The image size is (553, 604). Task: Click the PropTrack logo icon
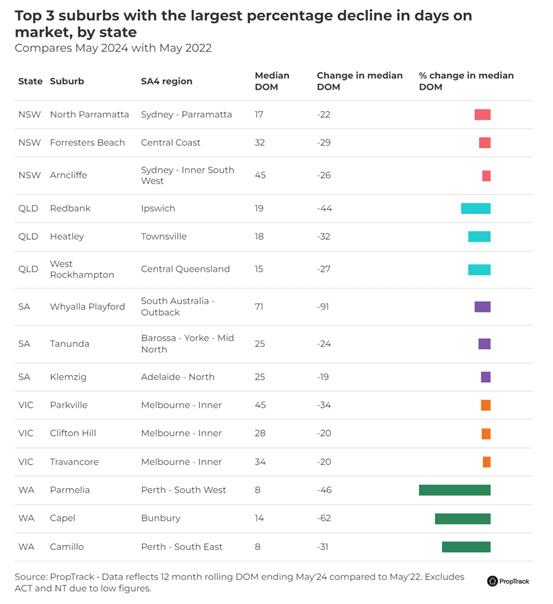[492, 581]
